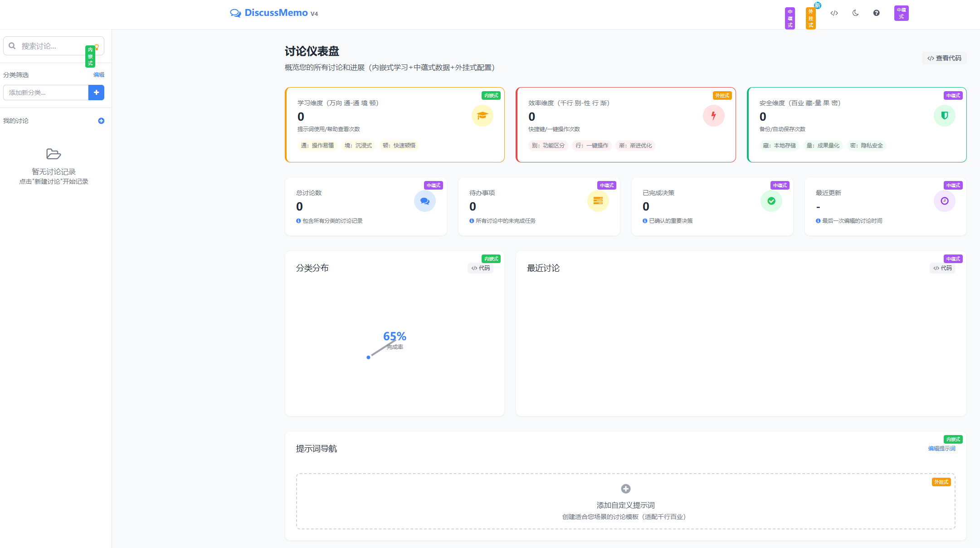Click the 65% completion gauge indicator

pos(394,337)
